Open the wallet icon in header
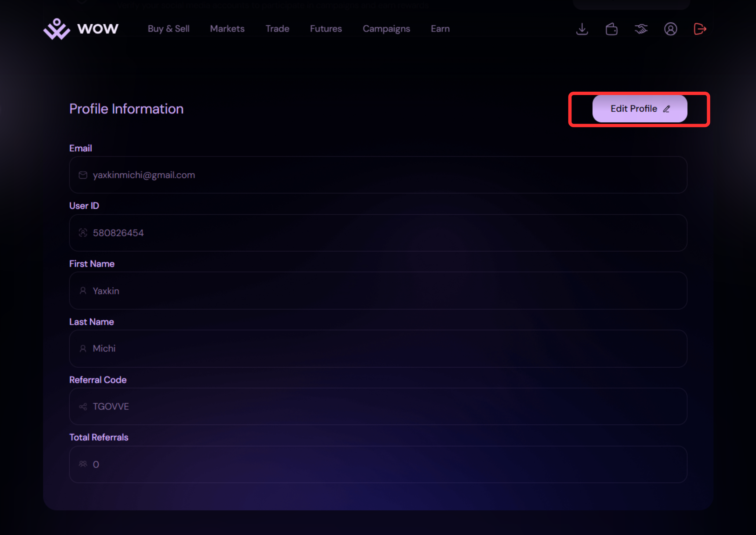The width and height of the screenshot is (756, 535). (x=611, y=29)
